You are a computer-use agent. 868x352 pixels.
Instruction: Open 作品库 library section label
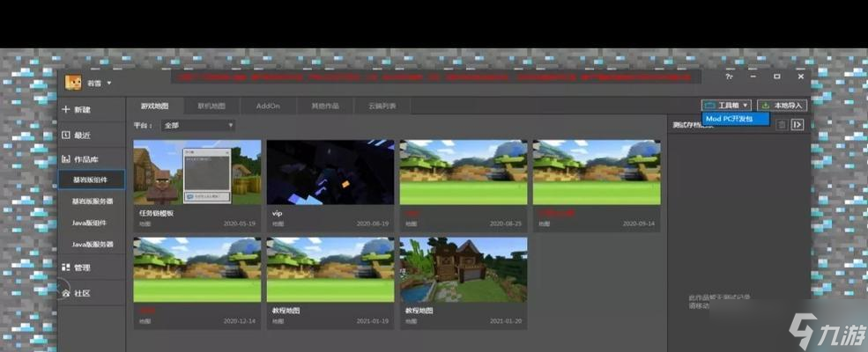[x=86, y=159]
